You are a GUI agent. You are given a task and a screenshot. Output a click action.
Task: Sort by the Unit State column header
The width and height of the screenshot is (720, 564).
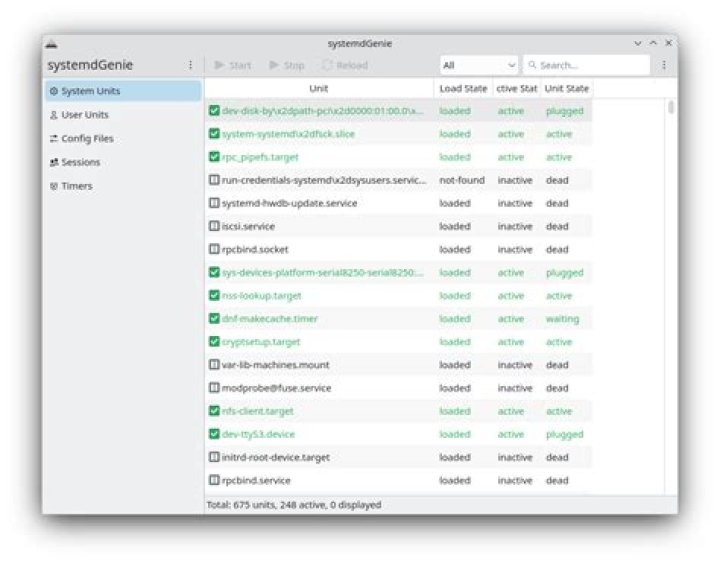567,89
